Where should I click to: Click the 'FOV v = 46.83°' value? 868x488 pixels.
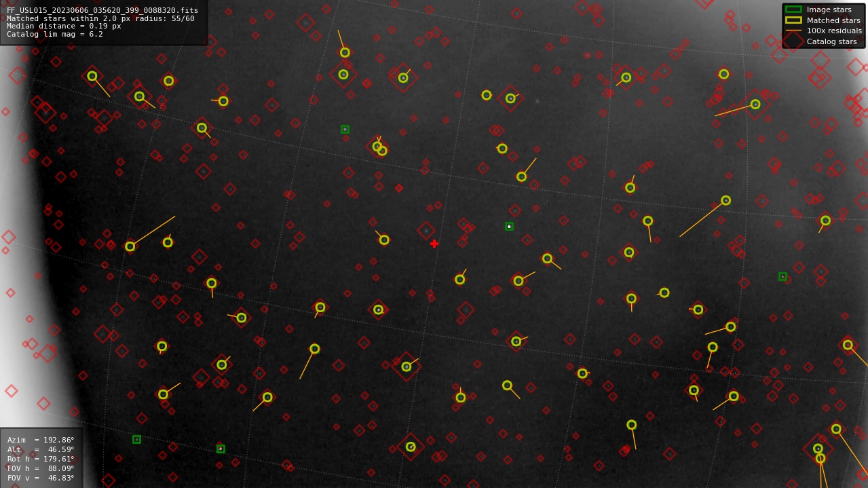tap(41, 478)
